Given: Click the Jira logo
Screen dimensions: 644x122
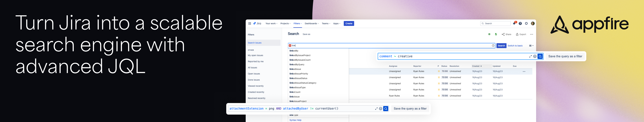Looking at the screenshot, I should (257, 24).
